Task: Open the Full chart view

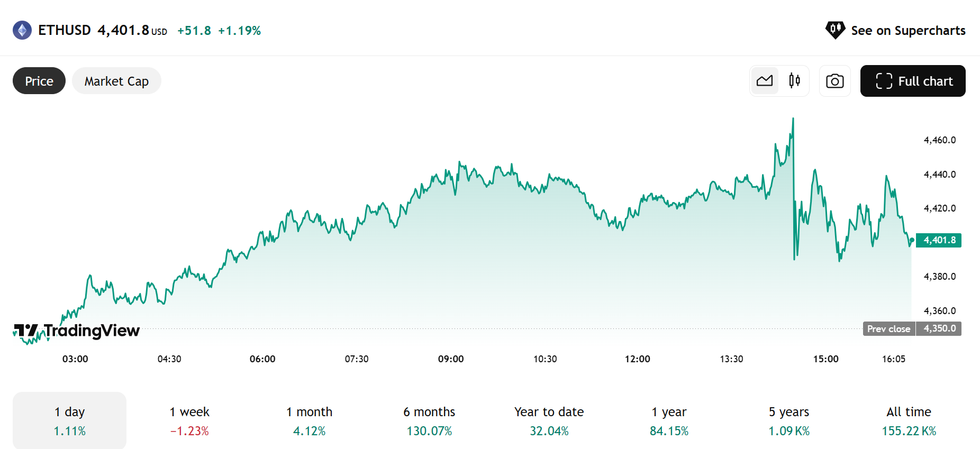Action: click(912, 81)
